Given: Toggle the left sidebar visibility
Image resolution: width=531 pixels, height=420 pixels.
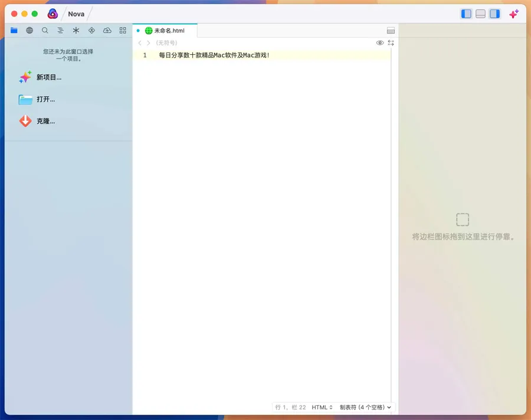Looking at the screenshot, I should [x=466, y=14].
